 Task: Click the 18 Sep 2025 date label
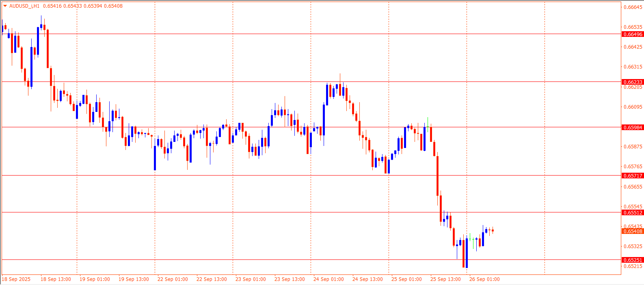pyautogui.click(x=16, y=279)
